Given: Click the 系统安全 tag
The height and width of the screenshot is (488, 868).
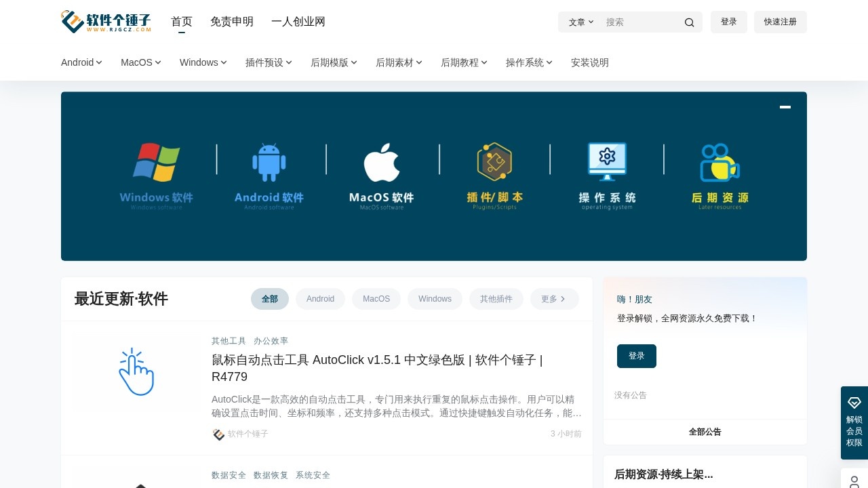Looking at the screenshot, I should (313, 475).
